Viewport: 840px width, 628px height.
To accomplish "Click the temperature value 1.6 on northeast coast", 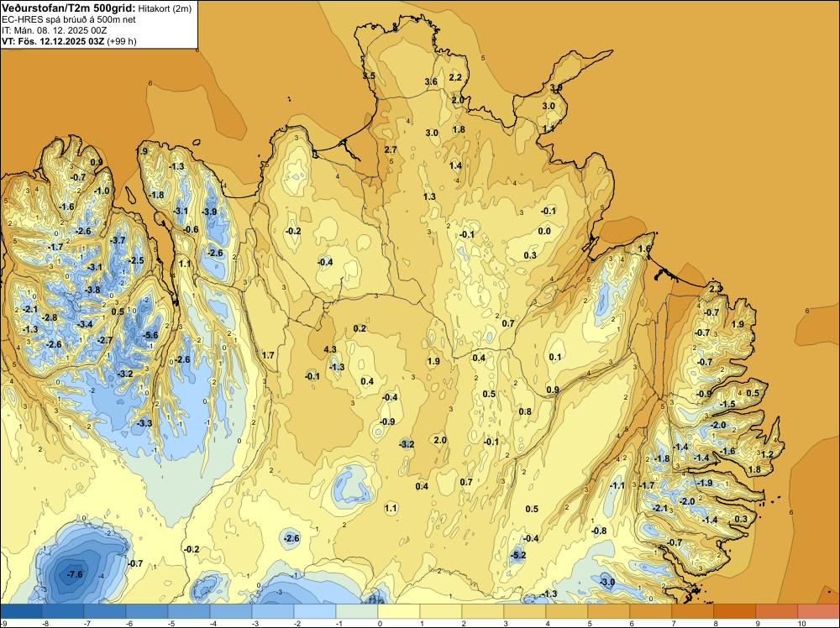I will pos(644,249).
